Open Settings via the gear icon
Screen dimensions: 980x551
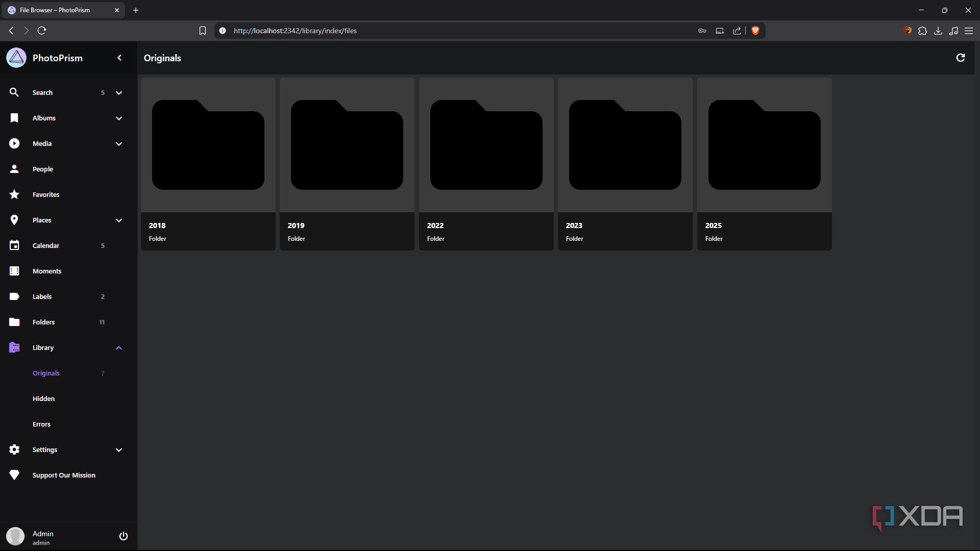coord(14,449)
